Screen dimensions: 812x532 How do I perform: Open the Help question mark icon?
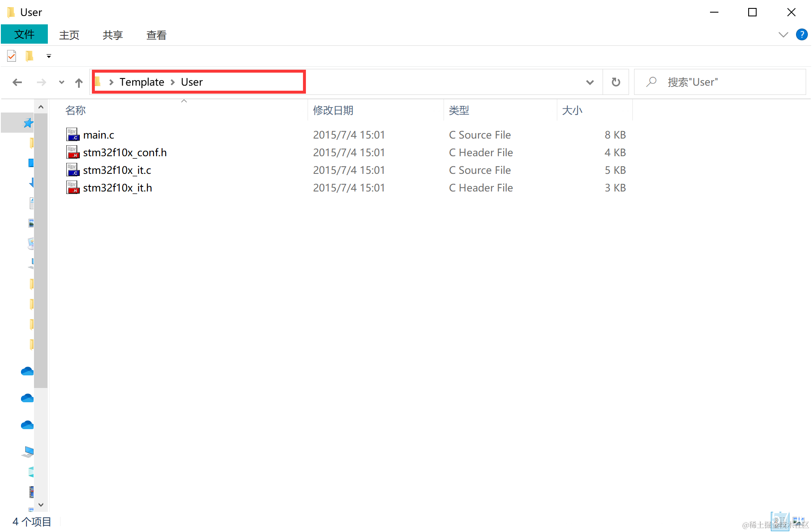(802, 34)
